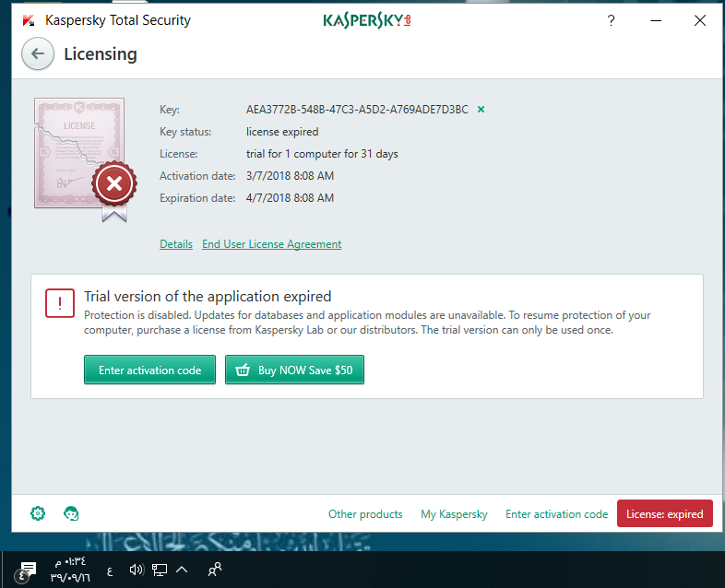Open Other products link
Viewport: 725px width, 588px height.
(365, 514)
